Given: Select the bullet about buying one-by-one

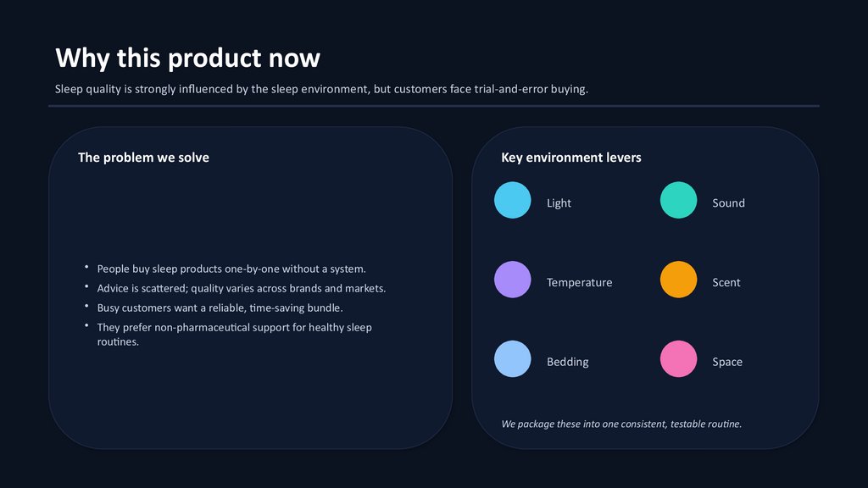Looking at the screenshot, I should (x=231, y=269).
